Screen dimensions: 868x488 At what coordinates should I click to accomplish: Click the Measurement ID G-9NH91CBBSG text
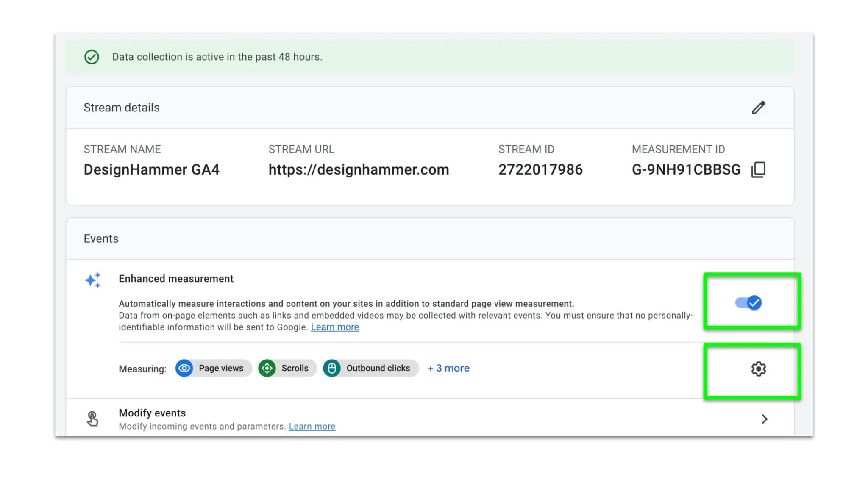click(x=686, y=169)
